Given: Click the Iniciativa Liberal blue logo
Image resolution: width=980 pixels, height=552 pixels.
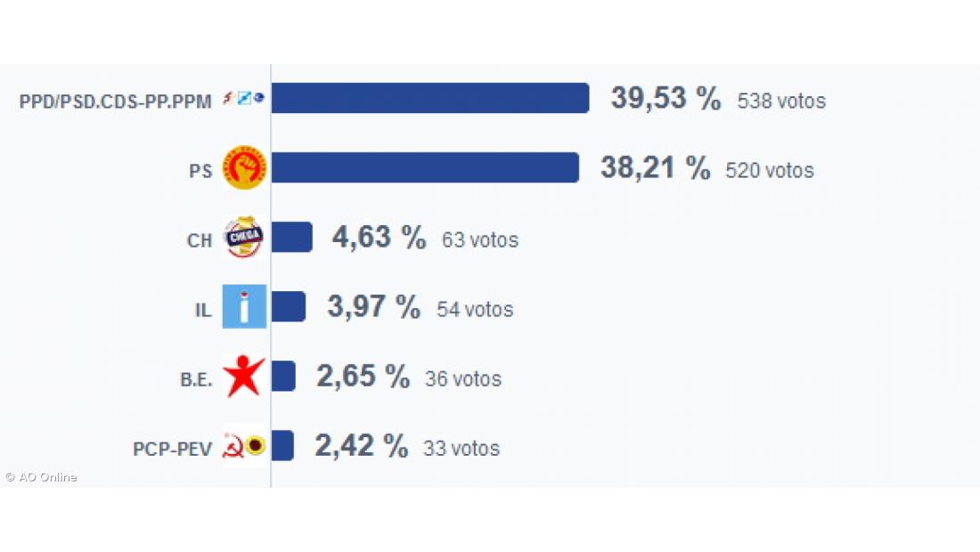Looking at the screenshot, I should (243, 308).
